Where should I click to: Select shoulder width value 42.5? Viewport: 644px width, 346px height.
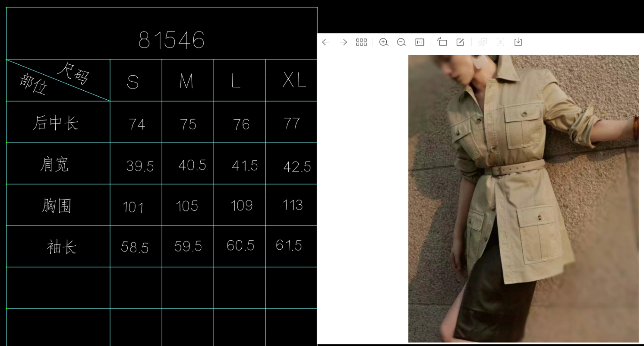(x=297, y=167)
